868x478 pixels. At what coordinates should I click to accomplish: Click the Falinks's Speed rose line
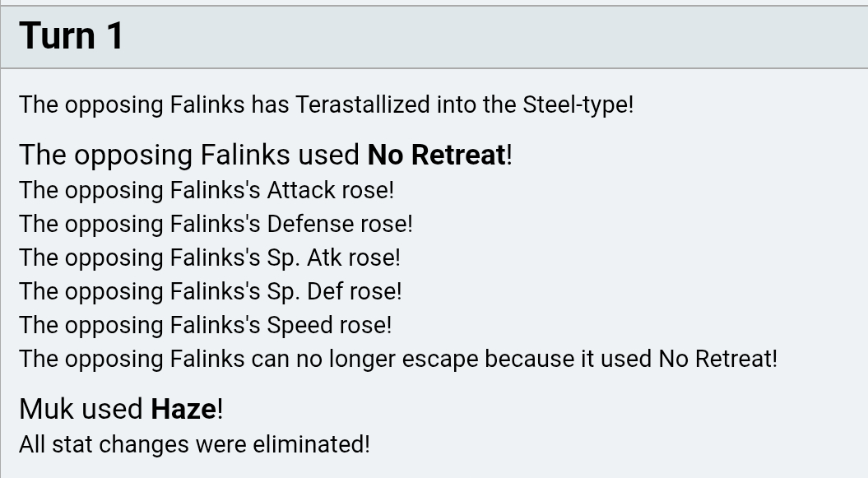[x=205, y=325]
